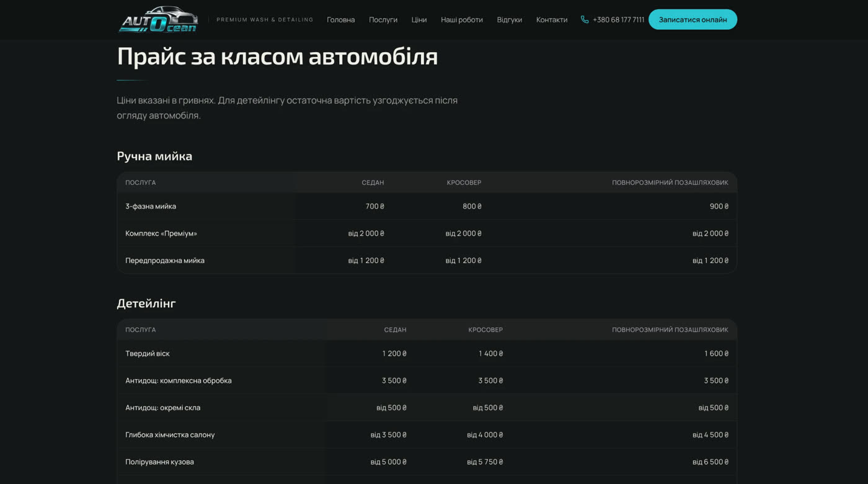
Task: Select Полірування кузова row label
Action: tap(159, 462)
